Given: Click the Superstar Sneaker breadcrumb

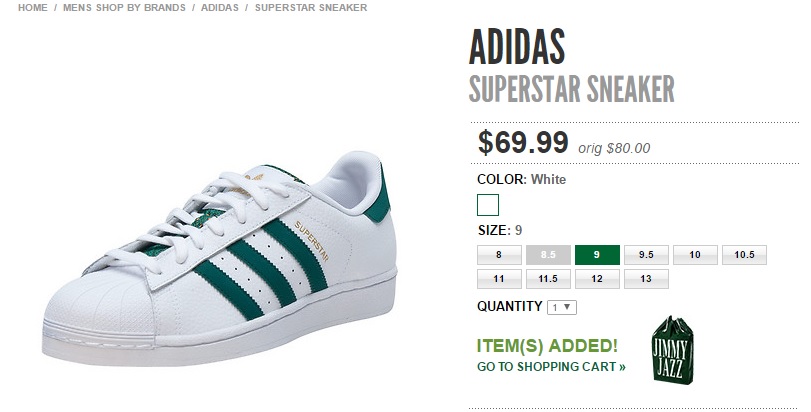Looking at the screenshot, I should coord(310,7).
